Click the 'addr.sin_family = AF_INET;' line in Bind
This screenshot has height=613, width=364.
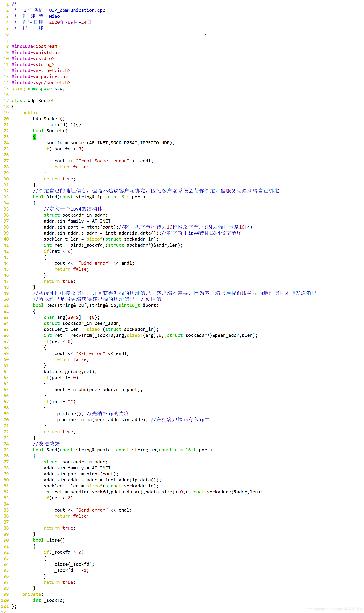79,221
